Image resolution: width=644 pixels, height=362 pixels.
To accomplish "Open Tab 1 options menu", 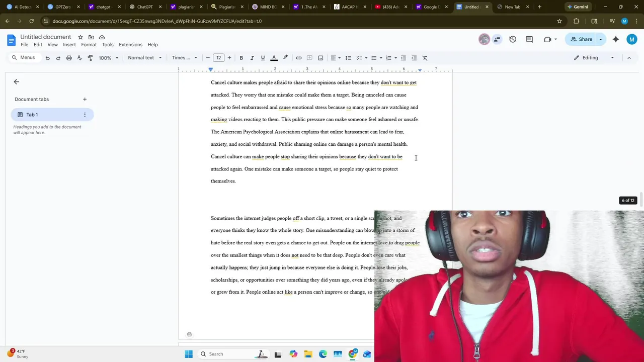I will (x=85, y=115).
